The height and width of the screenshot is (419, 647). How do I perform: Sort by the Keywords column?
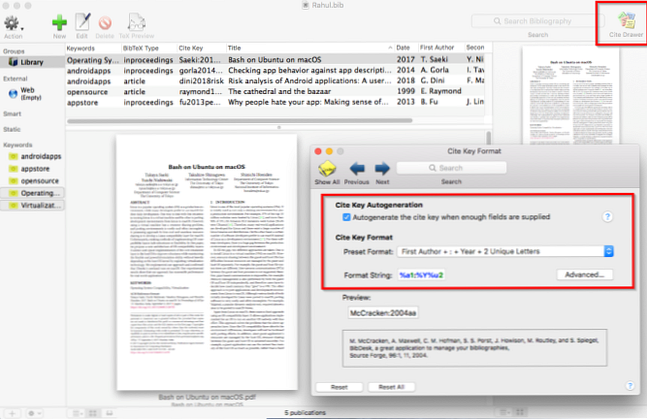click(93, 48)
